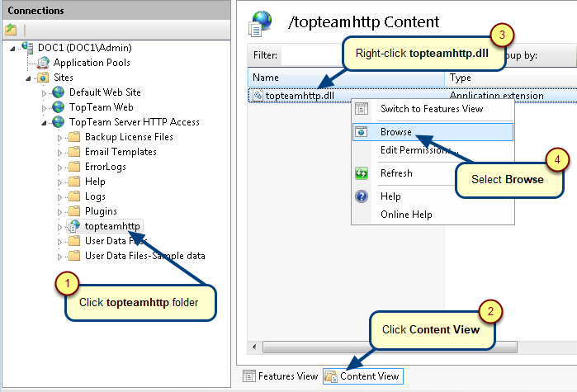Sort by the Type column header
577x392 pixels.
[511, 78]
